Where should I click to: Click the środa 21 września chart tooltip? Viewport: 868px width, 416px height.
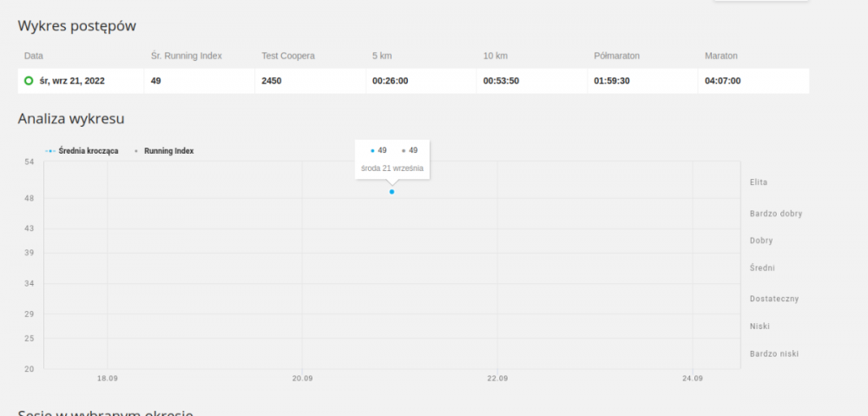[x=392, y=168]
